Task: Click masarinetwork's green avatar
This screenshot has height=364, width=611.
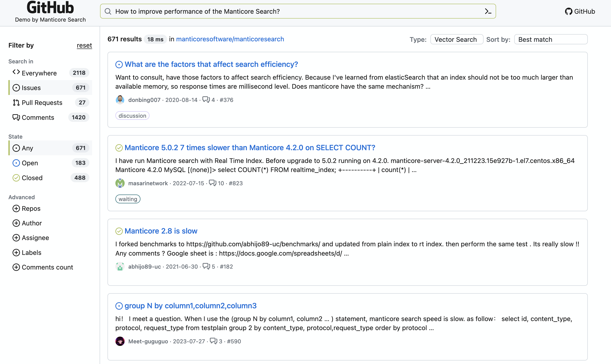Action: (x=120, y=183)
